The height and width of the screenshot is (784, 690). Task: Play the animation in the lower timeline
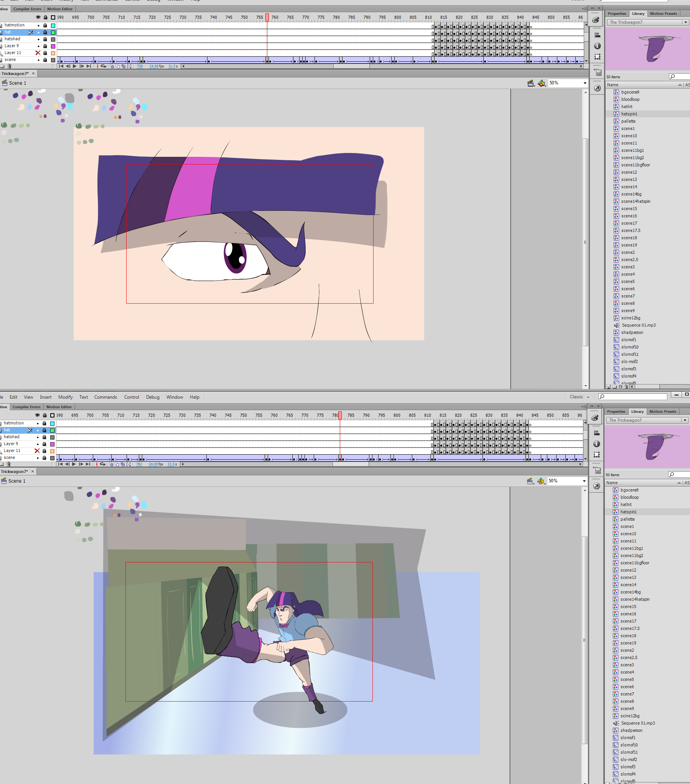[74, 465]
